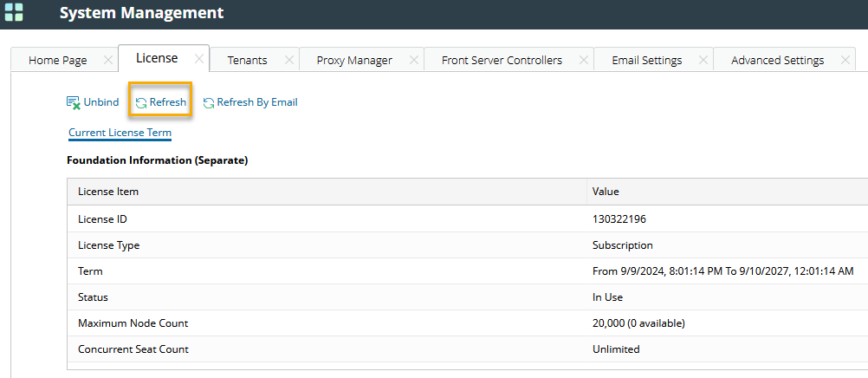Switch to the Home Page tab

(58, 60)
